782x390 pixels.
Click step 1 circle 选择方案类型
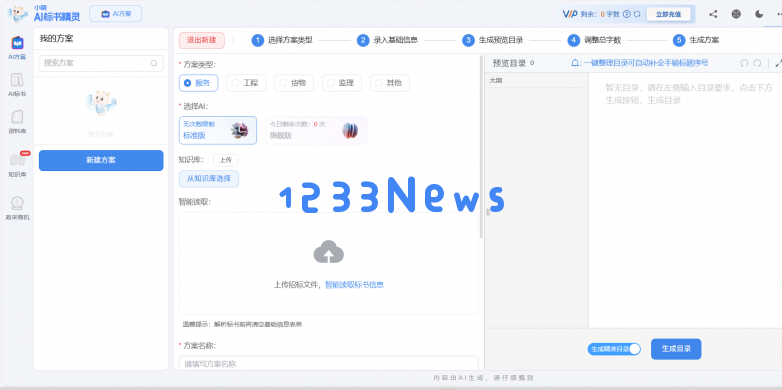[x=257, y=40]
